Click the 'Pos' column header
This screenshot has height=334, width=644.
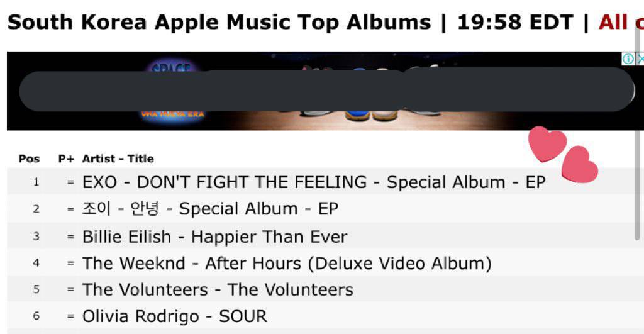pyautogui.click(x=29, y=159)
